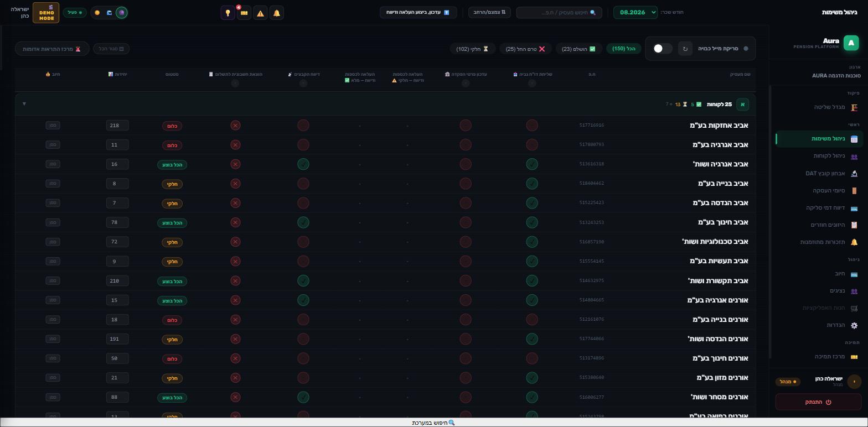Click the חיפוש במערכת bottom search bar
The width and height of the screenshot is (868, 427).
pyautogui.click(x=434, y=423)
